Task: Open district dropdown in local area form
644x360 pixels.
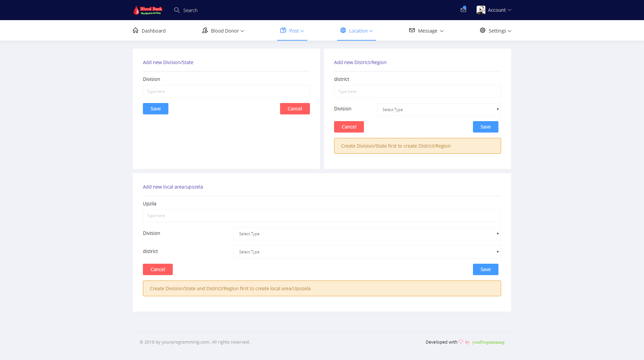Action: tap(367, 252)
